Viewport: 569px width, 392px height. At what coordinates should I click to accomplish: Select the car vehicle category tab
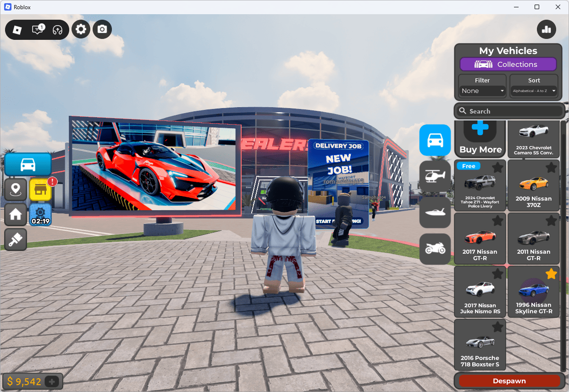point(435,140)
